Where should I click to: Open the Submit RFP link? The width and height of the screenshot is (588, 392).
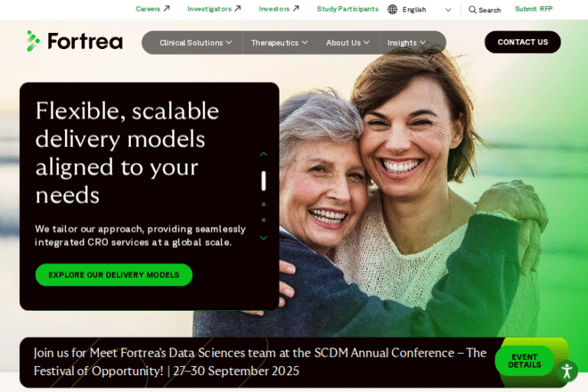tap(534, 9)
